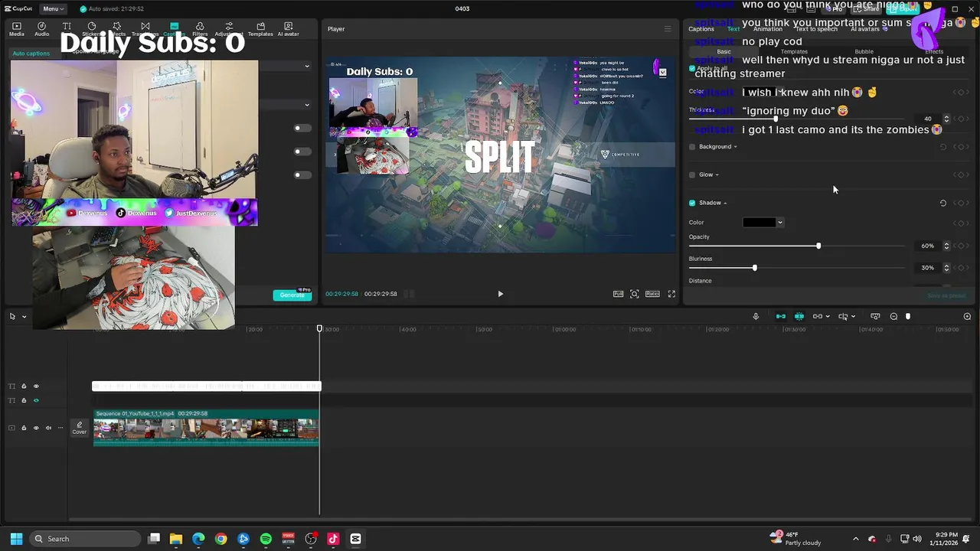Click the microphone record voiceover icon
This screenshot has width=980, height=551.
(x=756, y=316)
